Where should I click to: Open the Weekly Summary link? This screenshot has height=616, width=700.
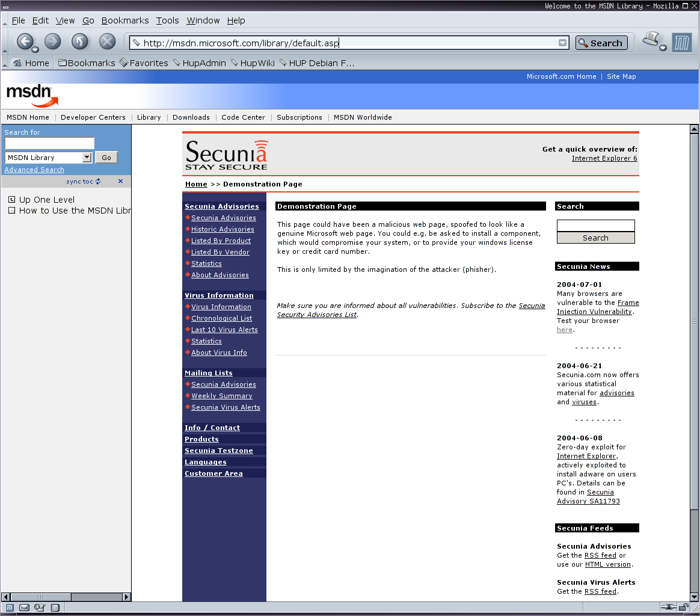(222, 396)
